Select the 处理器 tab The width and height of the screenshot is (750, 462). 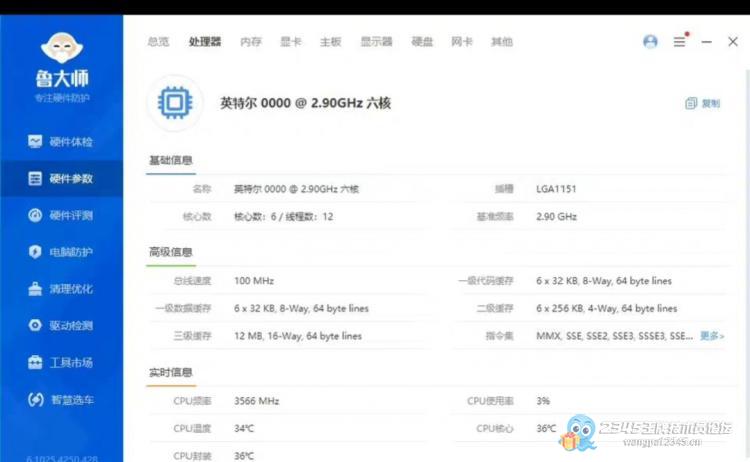[x=205, y=42]
